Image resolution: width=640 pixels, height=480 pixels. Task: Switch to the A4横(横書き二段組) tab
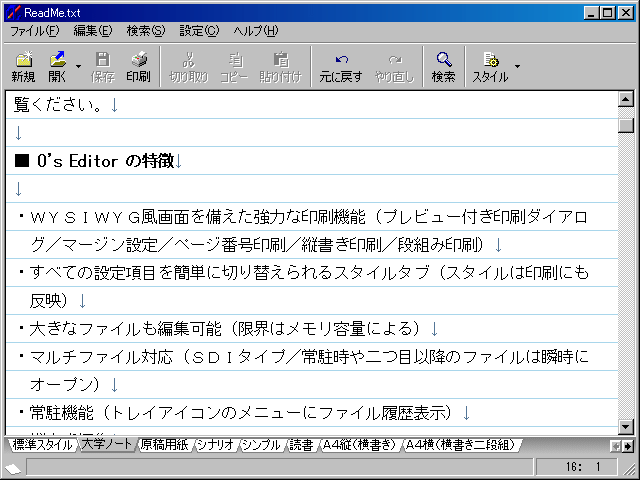tap(460, 445)
